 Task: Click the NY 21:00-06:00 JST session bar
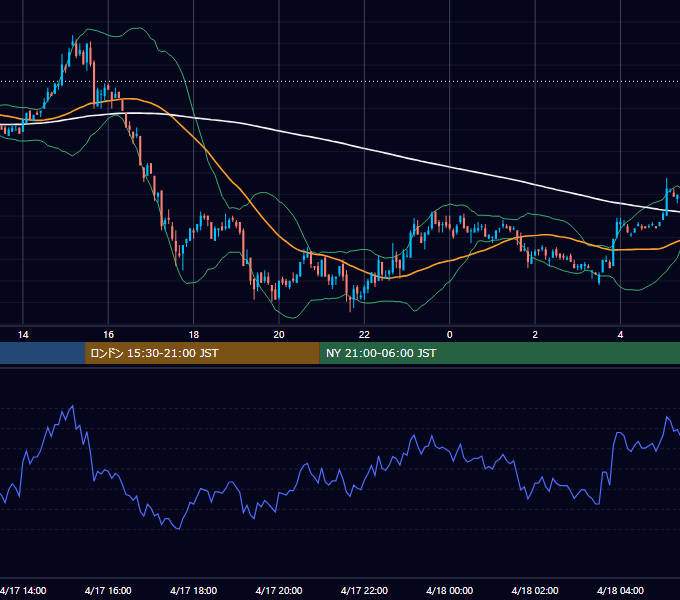tap(500, 353)
